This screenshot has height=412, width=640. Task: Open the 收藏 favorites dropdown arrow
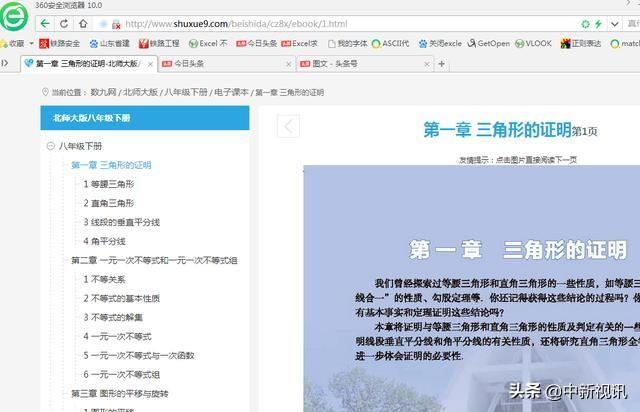pyautogui.click(x=31, y=43)
